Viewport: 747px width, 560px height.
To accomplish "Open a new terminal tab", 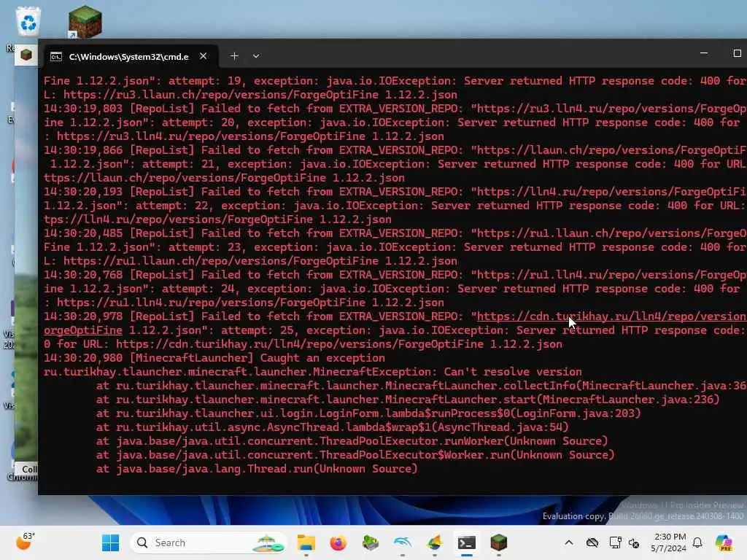I will click(234, 56).
